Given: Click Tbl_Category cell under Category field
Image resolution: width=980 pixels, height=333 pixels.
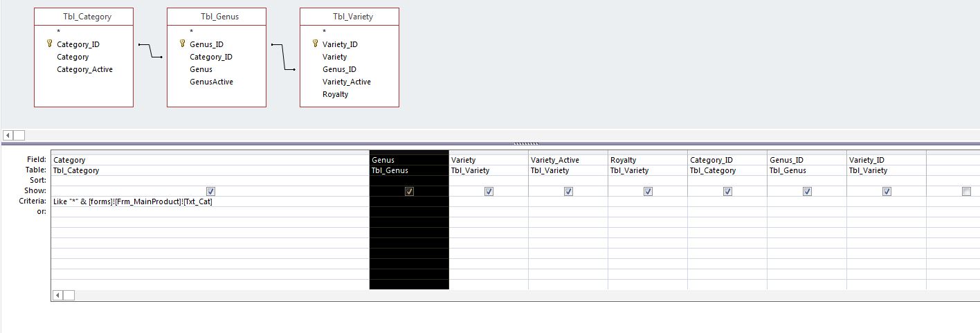Looking at the screenshot, I should 210,170.
